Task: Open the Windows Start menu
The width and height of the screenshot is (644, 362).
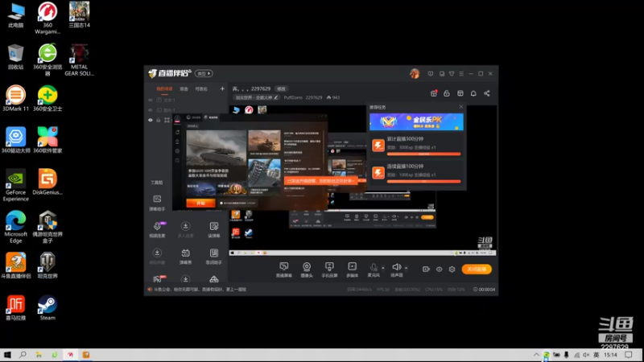Action: point(7,355)
